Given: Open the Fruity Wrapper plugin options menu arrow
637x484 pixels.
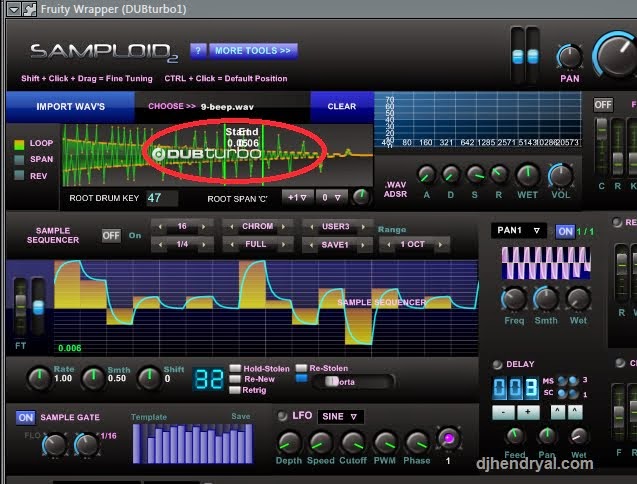Looking at the screenshot, I should click(x=14, y=8).
